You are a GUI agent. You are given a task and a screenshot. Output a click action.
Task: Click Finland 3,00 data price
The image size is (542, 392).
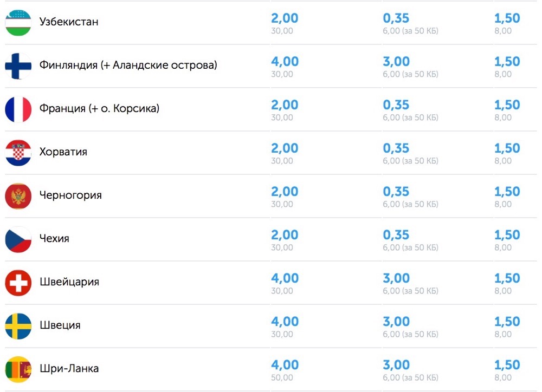pyautogui.click(x=396, y=62)
